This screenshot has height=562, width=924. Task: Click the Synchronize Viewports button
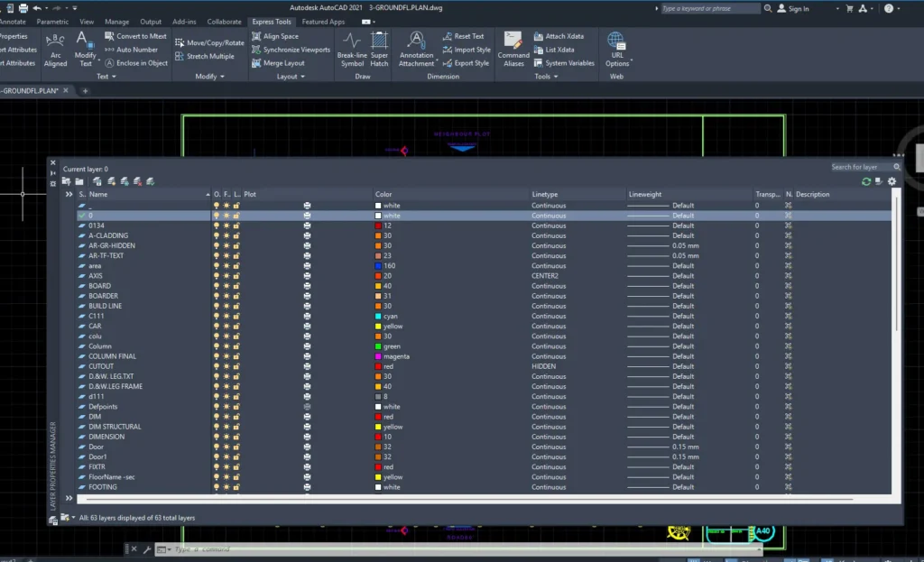291,50
